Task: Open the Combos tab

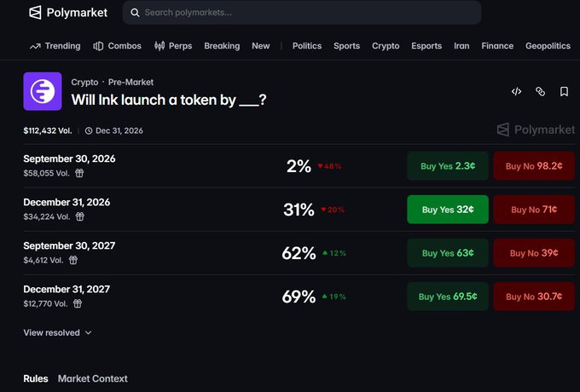Action: point(117,46)
